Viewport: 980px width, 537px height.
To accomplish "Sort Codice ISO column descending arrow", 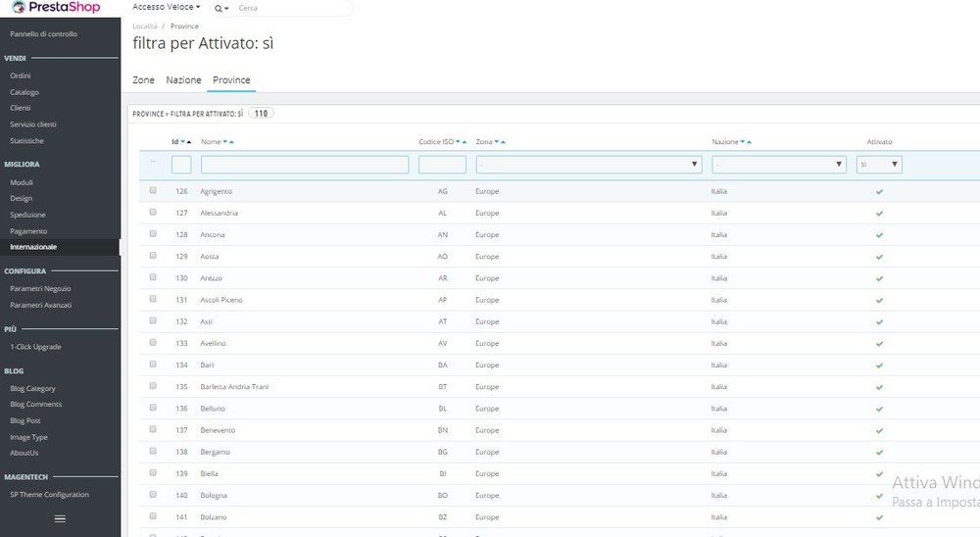I will click(x=458, y=142).
